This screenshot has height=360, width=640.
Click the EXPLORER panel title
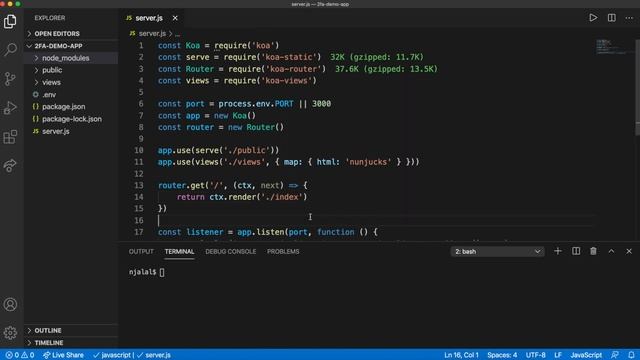click(50, 18)
